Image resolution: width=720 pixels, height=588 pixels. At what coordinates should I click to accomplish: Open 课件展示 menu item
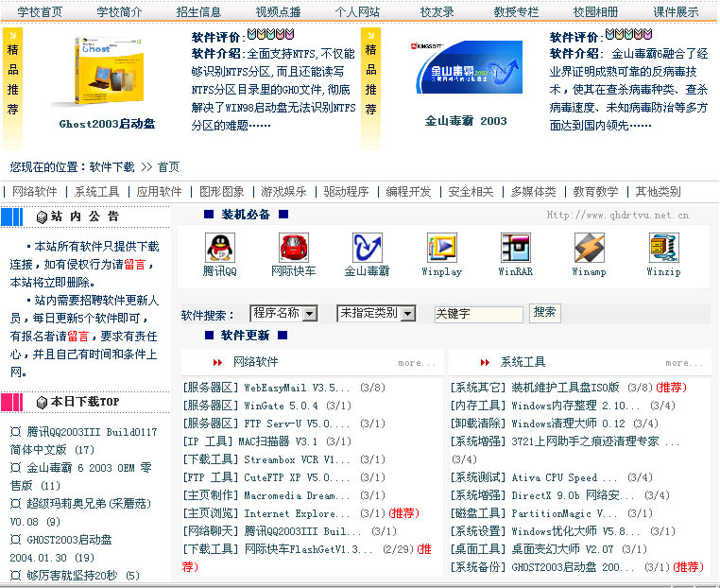point(676,12)
